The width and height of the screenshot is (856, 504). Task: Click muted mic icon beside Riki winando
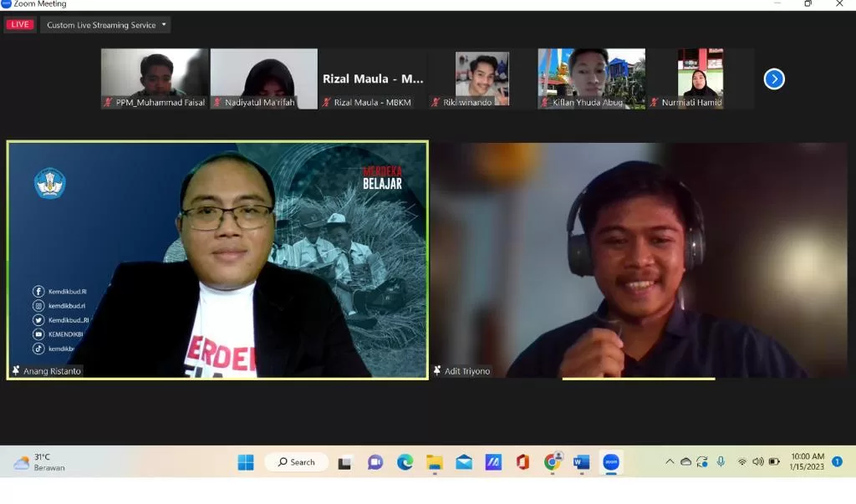pyautogui.click(x=436, y=102)
